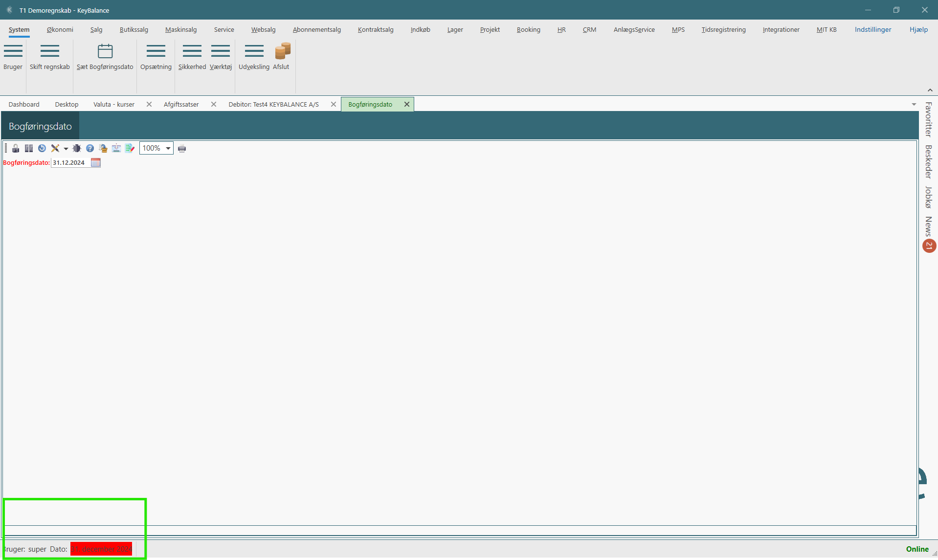Click the Bogføringsdato date input field
Viewport: 938px width, 560px height.
(70, 163)
